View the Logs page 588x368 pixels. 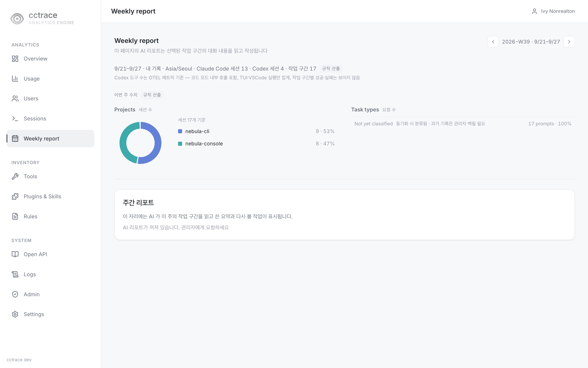[x=50, y=274]
